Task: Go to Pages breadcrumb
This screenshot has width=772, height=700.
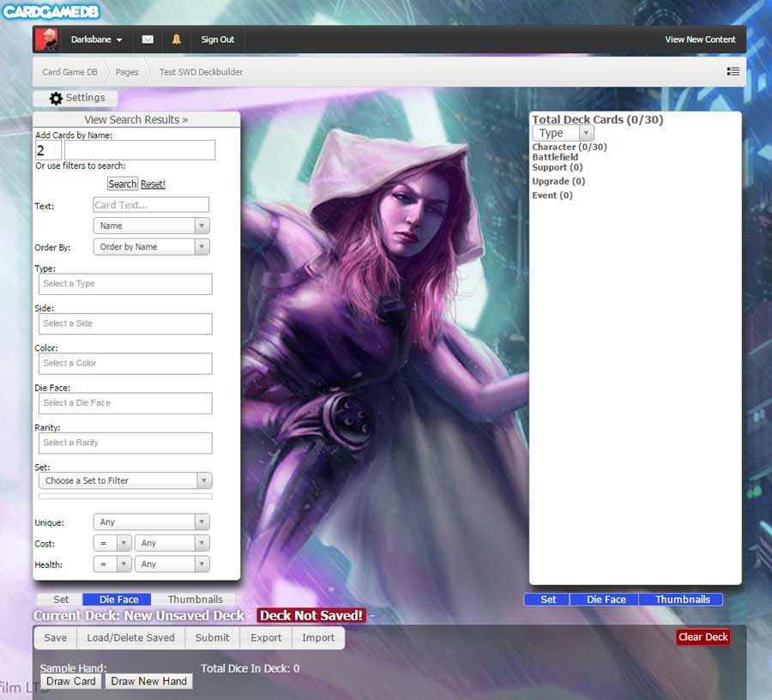Action: coord(127,72)
